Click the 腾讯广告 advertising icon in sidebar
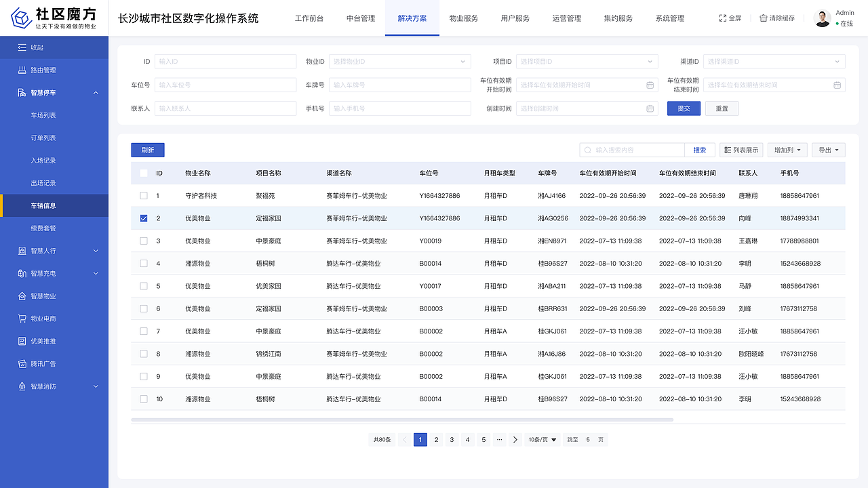868x488 pixels. [21, 363]
